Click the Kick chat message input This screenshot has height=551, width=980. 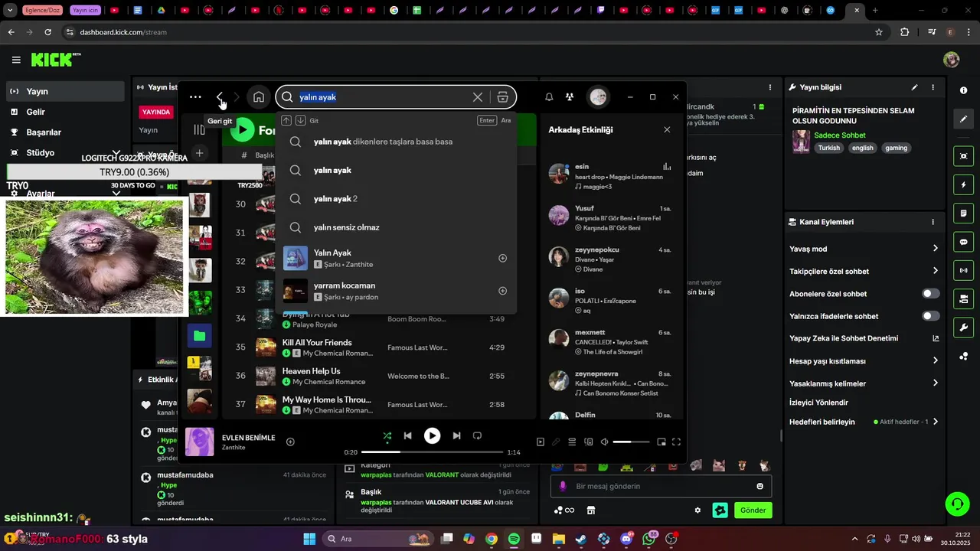click(661, 486)
